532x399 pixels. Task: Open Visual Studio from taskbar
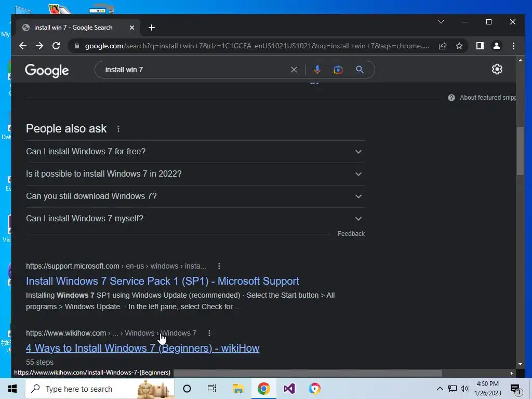(289, 389)
